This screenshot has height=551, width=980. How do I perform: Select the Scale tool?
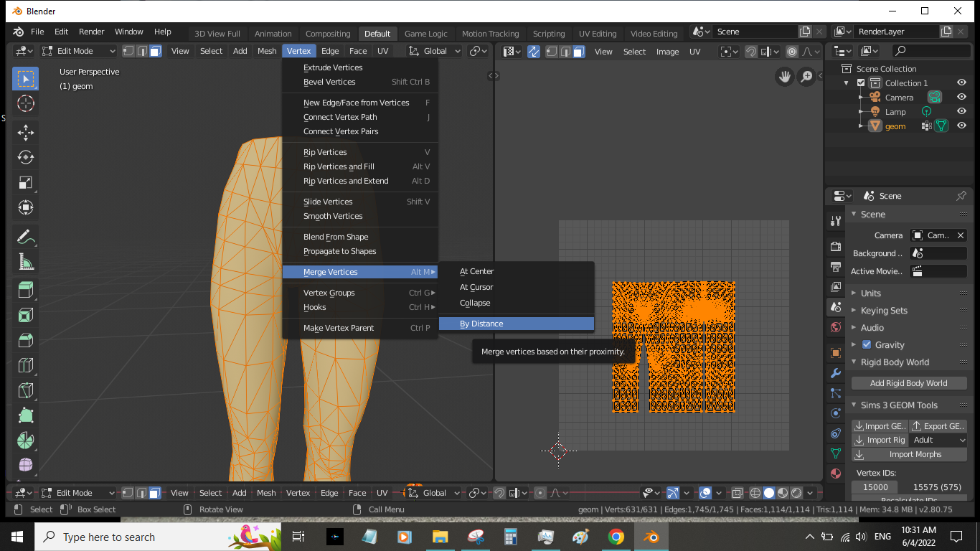pyautogui.click(x=25, y=182)
